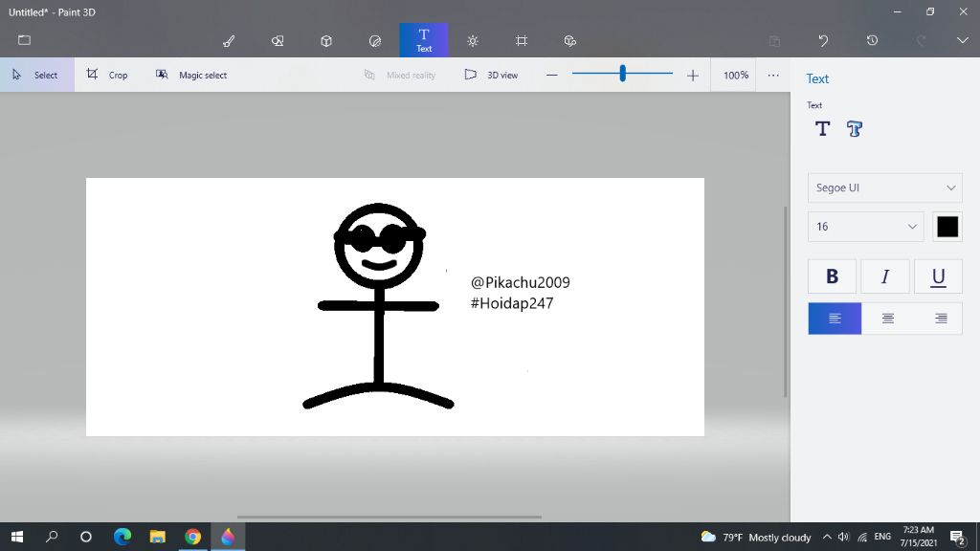980x551 pixels.
Task: Switch to 3D view
Action: [491, 74]
